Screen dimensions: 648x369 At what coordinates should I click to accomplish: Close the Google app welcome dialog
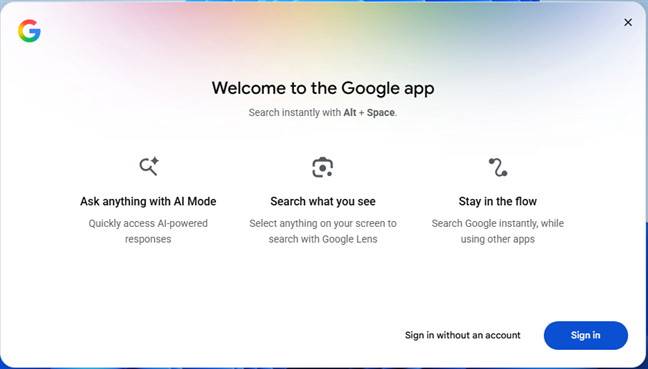(x=628, y=22)
